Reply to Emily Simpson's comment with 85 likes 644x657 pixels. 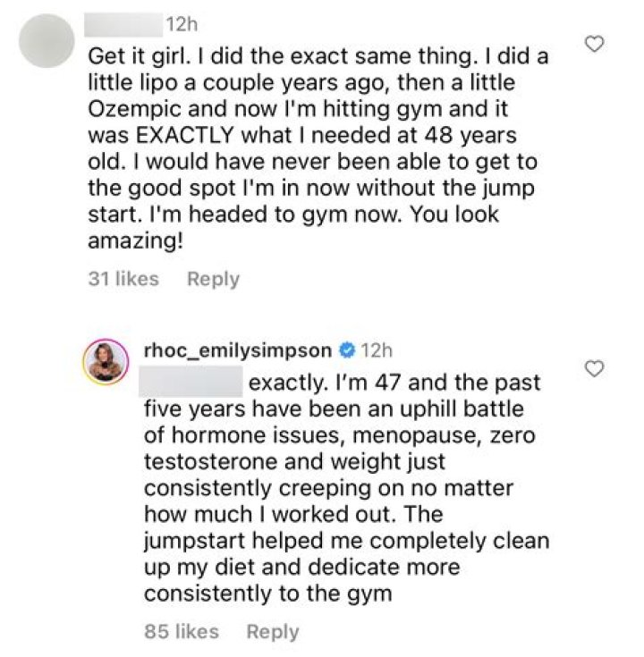[x=272, y=632]
